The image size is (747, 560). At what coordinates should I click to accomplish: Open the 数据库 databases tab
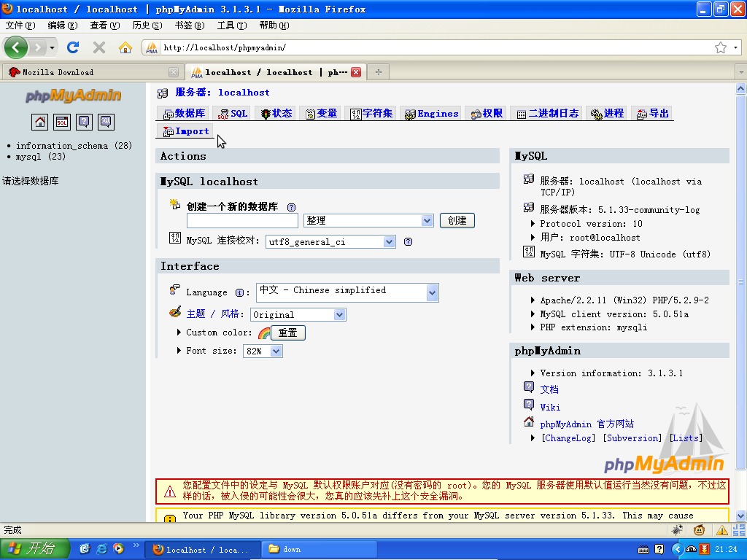184,113
